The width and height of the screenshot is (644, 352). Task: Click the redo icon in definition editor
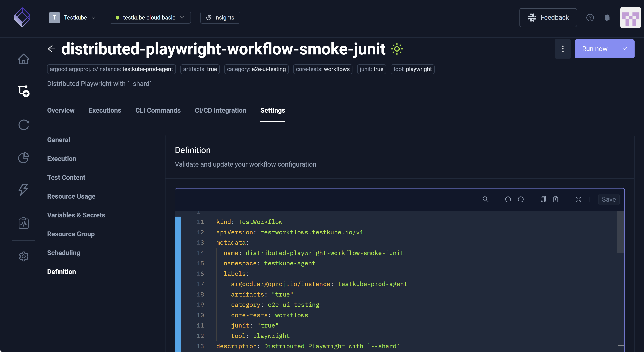point(521,199)
